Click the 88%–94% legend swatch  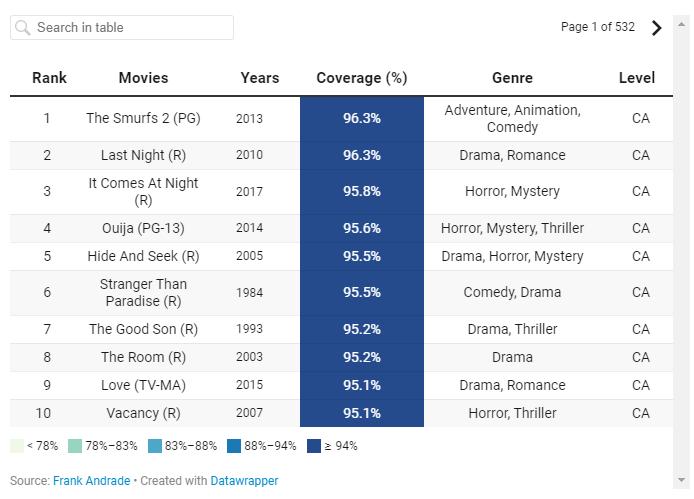(x=234, y=446)
